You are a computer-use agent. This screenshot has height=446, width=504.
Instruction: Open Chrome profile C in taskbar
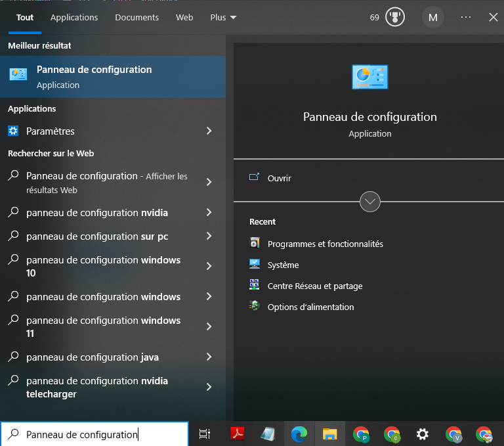(x=392, y=434)
